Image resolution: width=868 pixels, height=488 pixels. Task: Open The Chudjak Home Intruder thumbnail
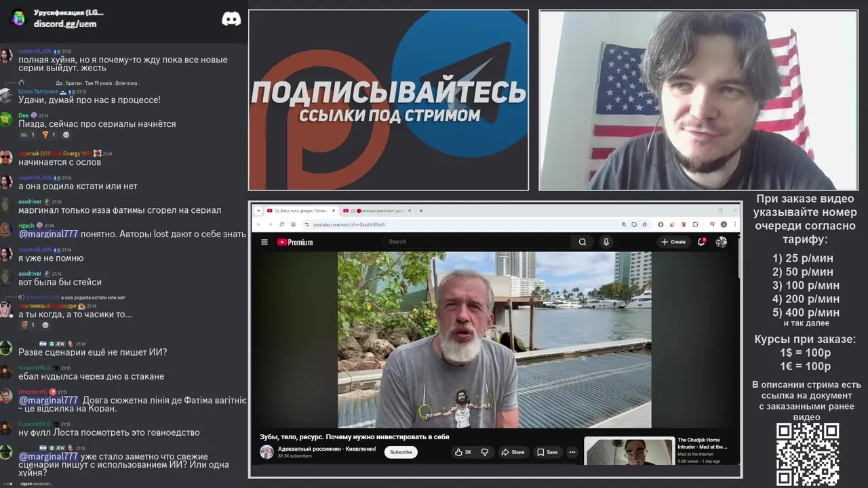[629, 451]
